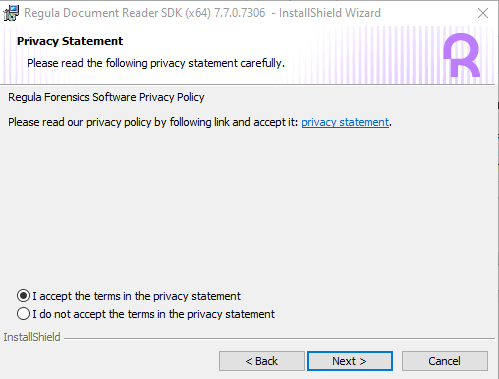
Task: Proceed with the Next button
Action: [350, 361]
